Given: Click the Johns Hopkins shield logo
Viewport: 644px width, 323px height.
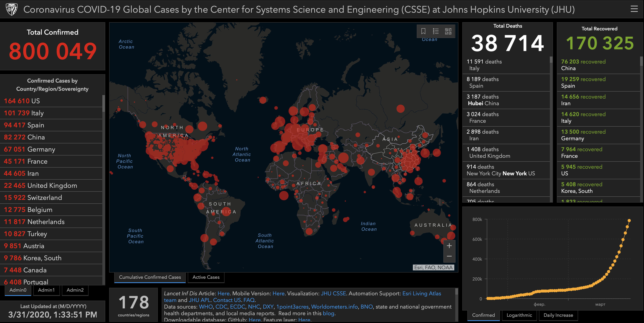Looking at the screenshot, I should [11, 9].
